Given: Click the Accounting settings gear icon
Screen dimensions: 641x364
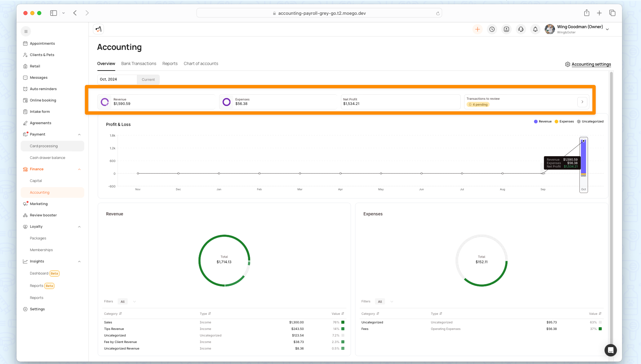Looking at the screenshot, I should pos(567,64).
